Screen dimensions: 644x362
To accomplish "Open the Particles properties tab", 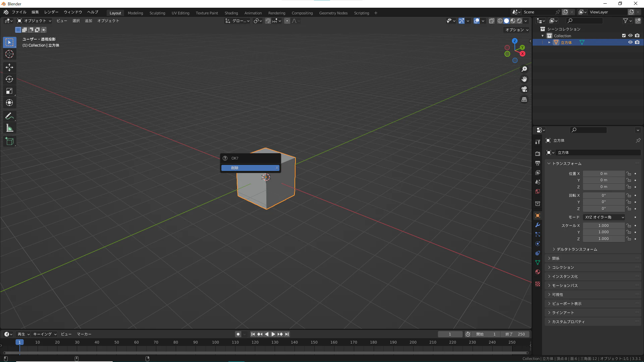I will tap(538, 234).
